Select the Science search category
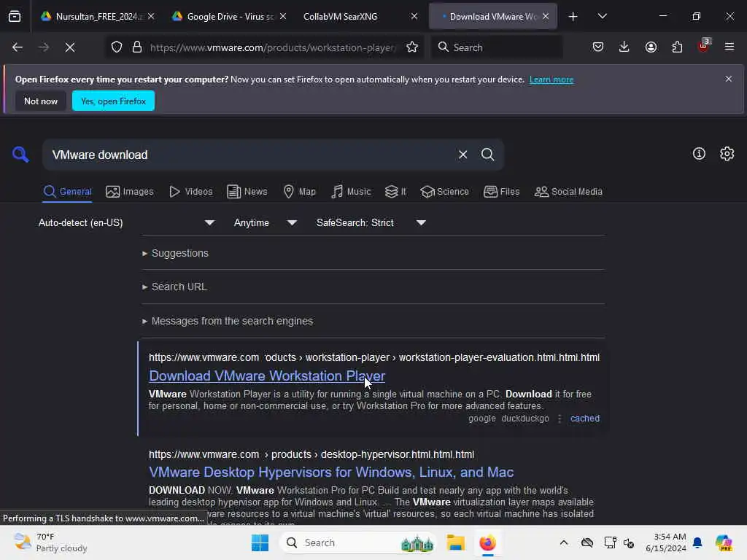 [444, 192]
